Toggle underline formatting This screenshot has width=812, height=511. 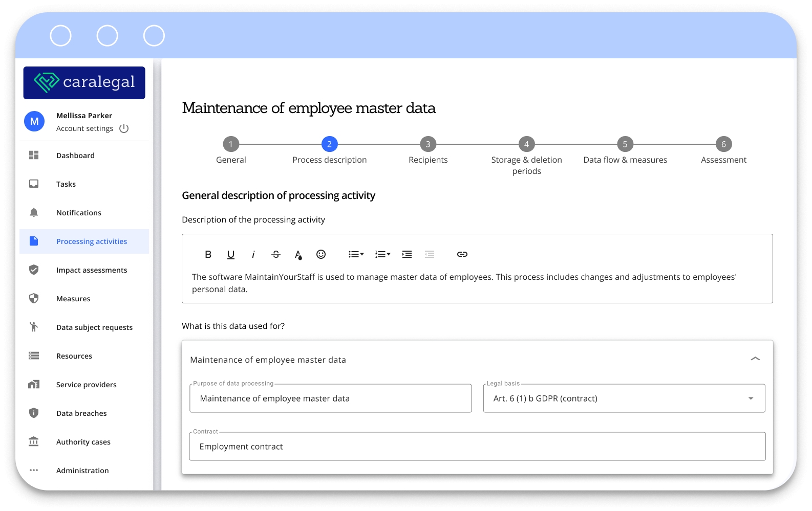click(x=231, y=254)
